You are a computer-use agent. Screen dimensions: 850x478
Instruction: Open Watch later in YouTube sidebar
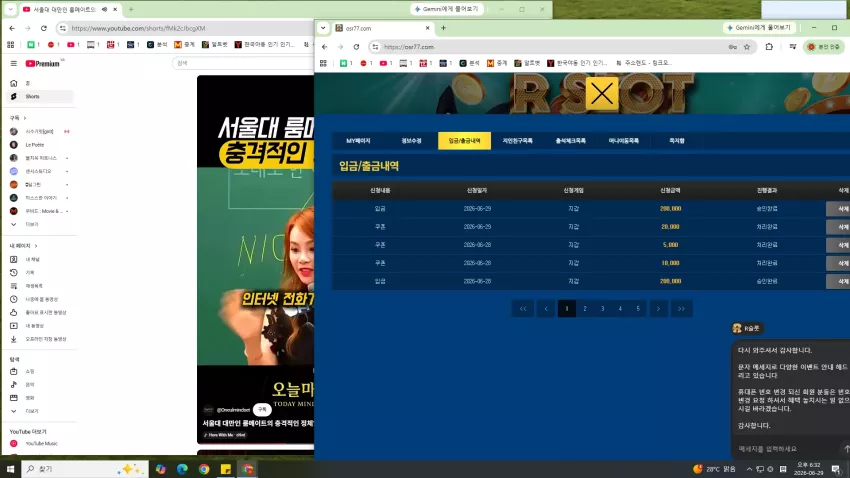tap(39, 299)
